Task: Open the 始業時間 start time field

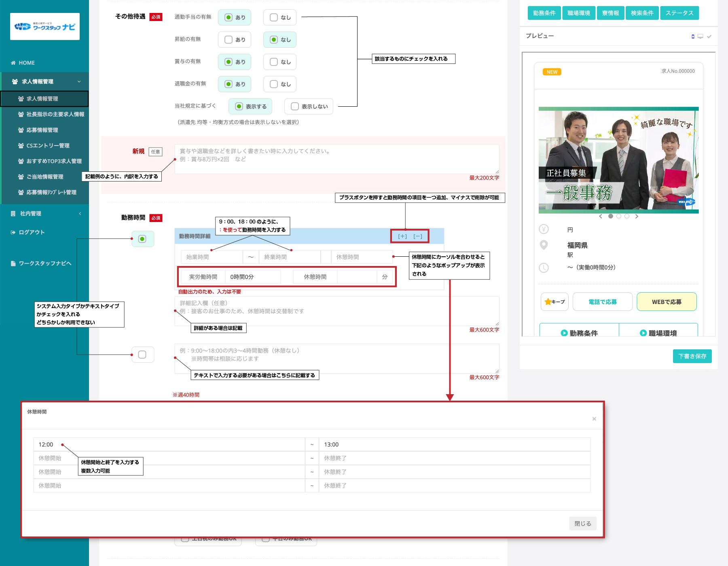Action: click(x=212, y=257)
